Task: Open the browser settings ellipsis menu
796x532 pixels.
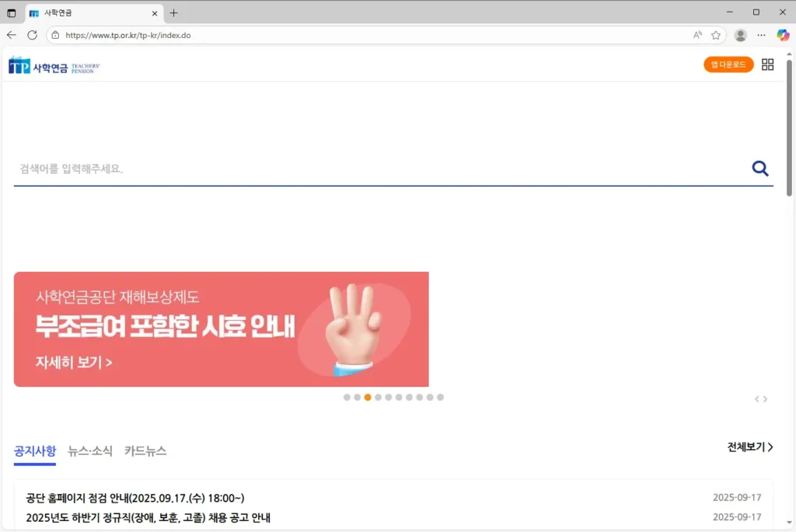Action: (x=760, y=35)
